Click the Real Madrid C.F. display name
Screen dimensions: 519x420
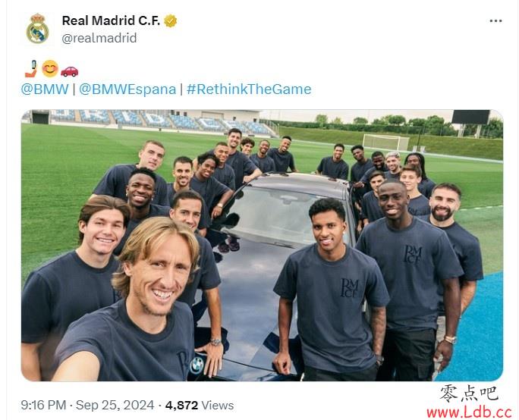pos(111,20)
